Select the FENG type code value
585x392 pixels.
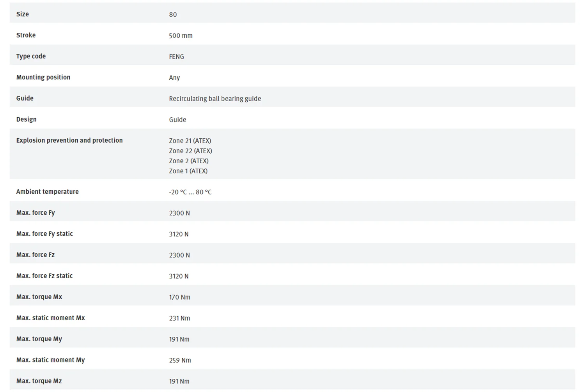tap(176, 57)
